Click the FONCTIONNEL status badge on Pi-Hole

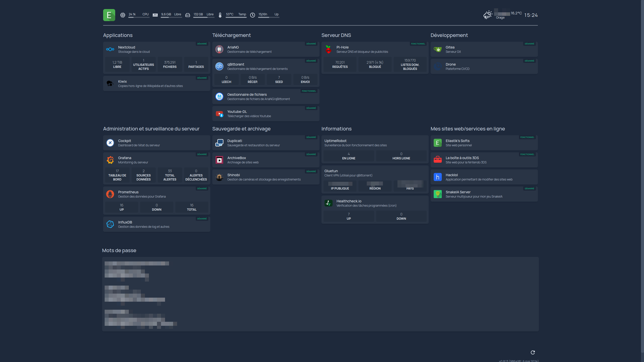point(418,44)
